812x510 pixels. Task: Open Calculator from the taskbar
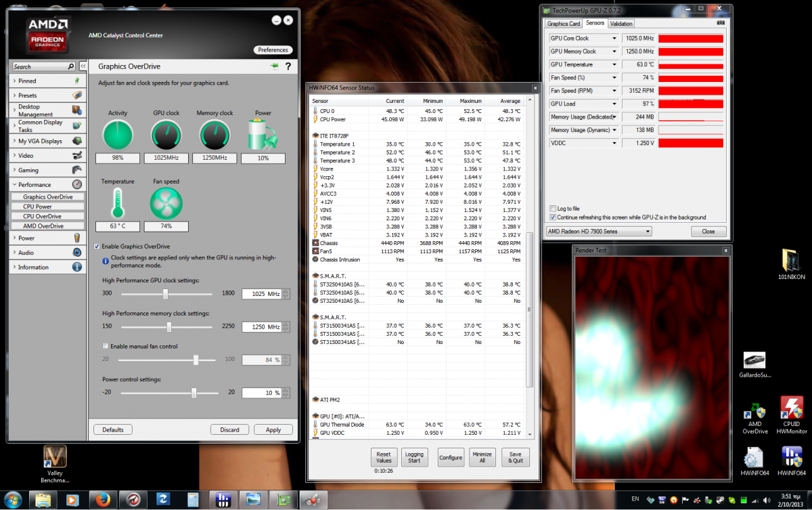pyautogui.click(x=193, y=500)
